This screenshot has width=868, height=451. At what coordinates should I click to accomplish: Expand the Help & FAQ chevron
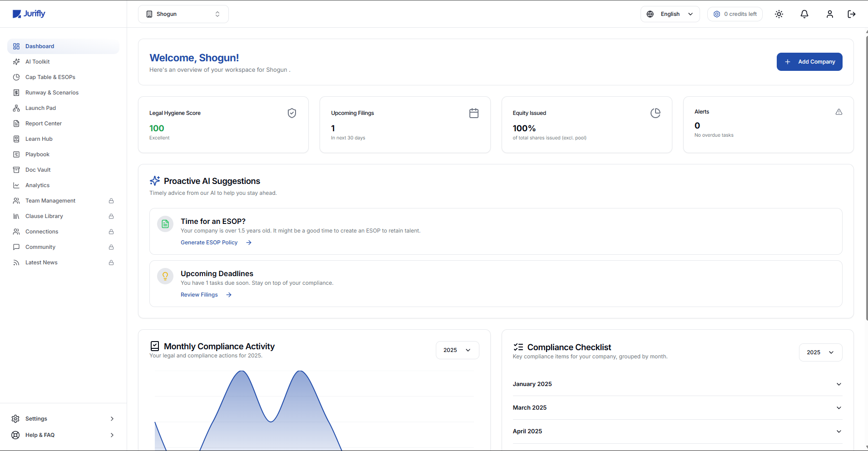coord(112,435)
